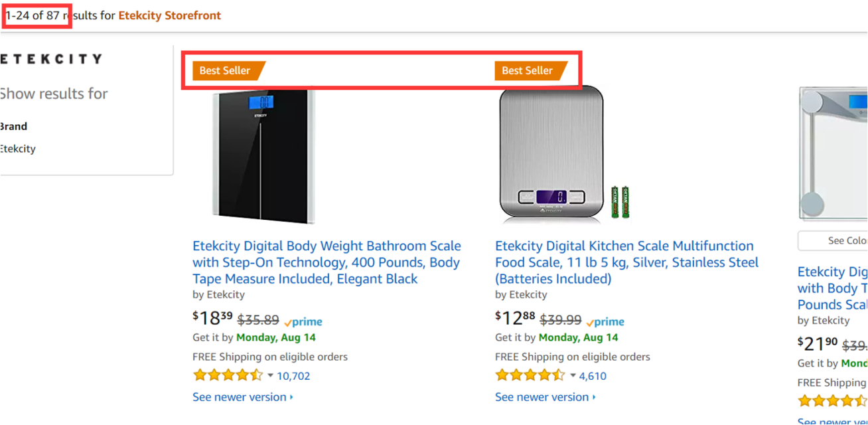Select Etekcity under Brand filter
The width and height of the screenshot is (868, 425).
pyautogui.click(x=18, y=149)
